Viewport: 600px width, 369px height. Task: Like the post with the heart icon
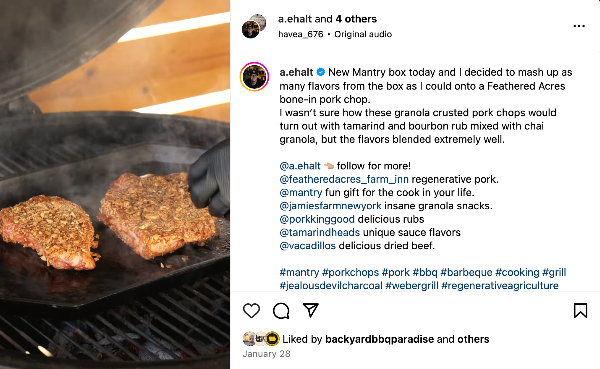click(x=251, y=310)
